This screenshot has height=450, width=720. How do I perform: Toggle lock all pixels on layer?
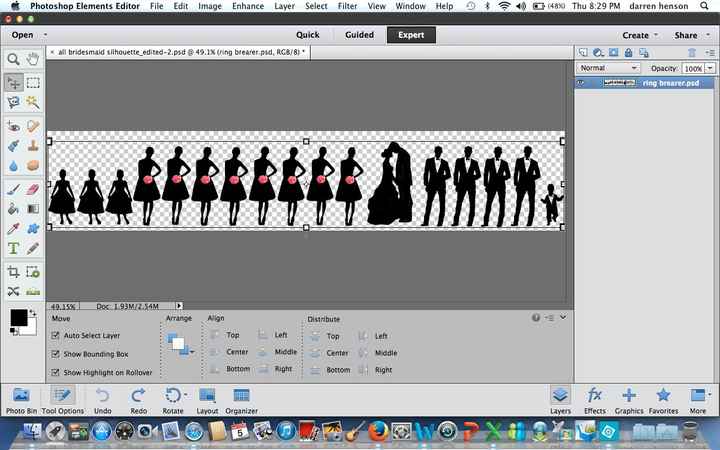click(x=628, y=52)
